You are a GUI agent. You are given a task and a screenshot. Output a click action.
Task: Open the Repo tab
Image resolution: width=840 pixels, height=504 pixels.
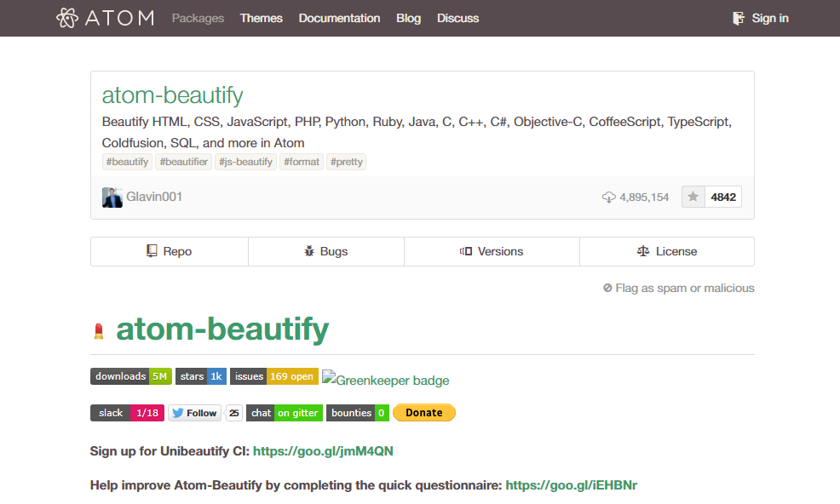(x=170, y=251)
